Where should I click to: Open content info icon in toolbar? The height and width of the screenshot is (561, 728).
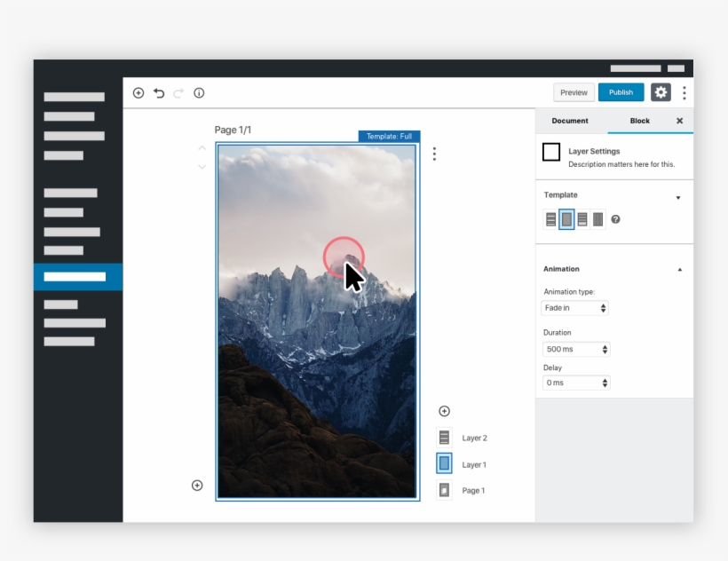click(x=199, y=93)
